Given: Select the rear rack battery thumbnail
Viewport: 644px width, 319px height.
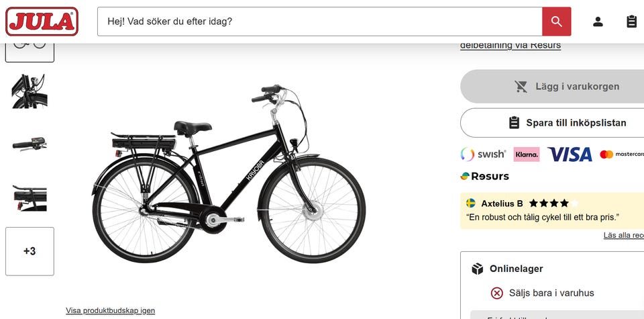Looking at the screenshot, I should [x=30, y=197].
